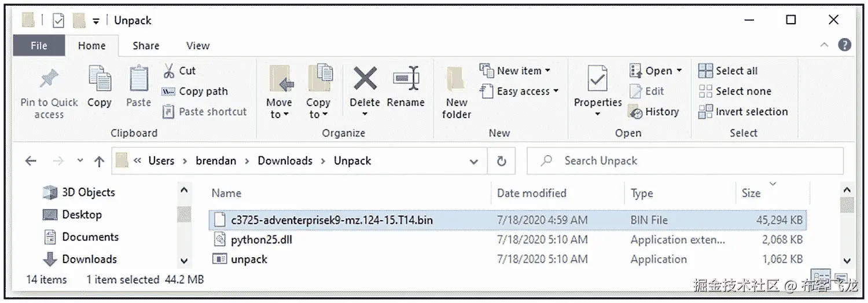Delete the selected file with the X icon

365,78
